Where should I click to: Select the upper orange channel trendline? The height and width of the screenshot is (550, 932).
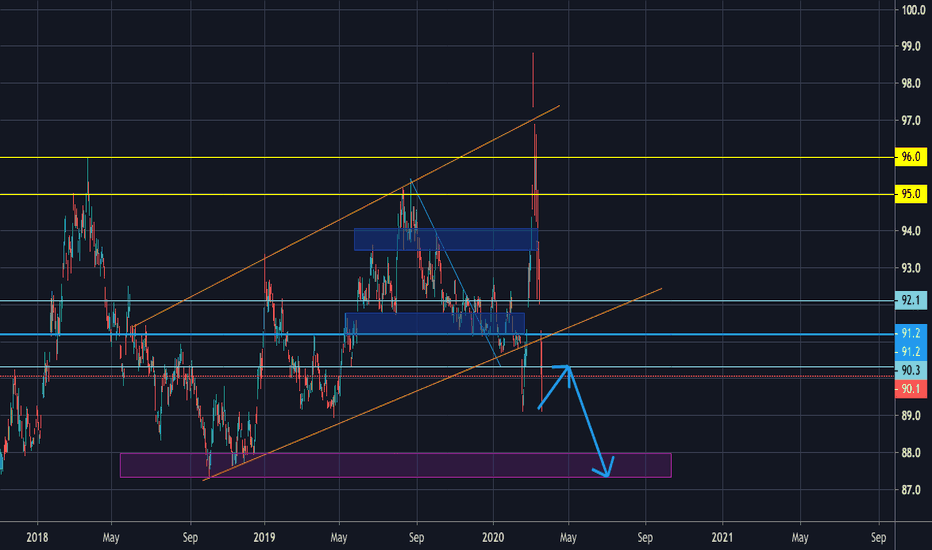point(345,216)
